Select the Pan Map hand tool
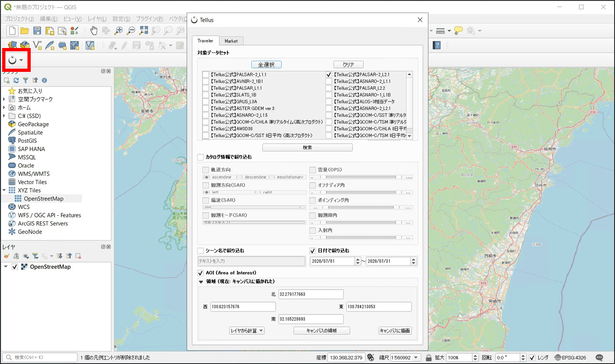Image resolution: width=615 pixels, height=364 pixels. point(94,31)
